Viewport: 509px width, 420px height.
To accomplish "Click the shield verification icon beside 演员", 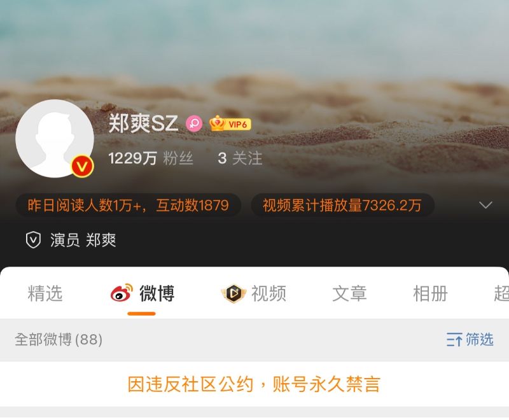I will [x=33, y=240].
